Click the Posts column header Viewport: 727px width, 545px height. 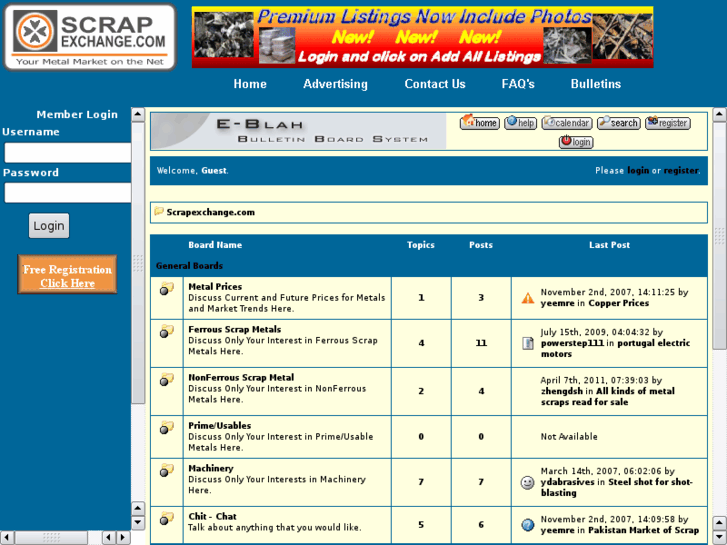[x=481, y=245]
